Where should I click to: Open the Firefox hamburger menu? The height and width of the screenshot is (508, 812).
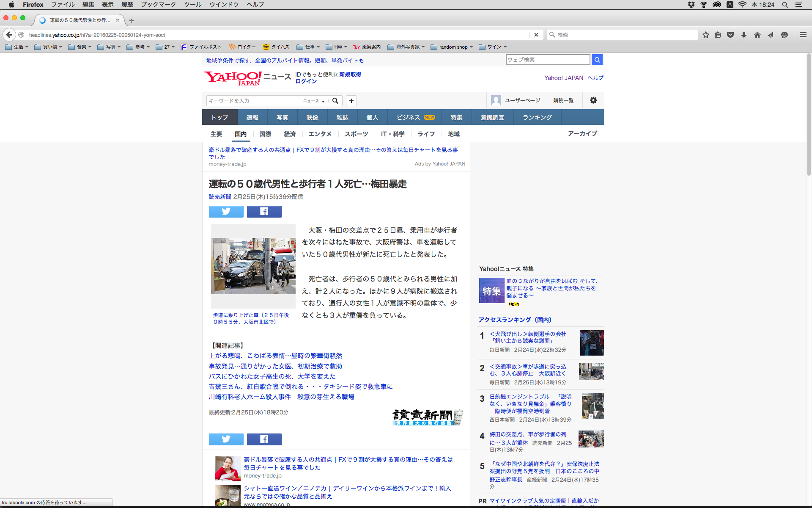[803, 35]
